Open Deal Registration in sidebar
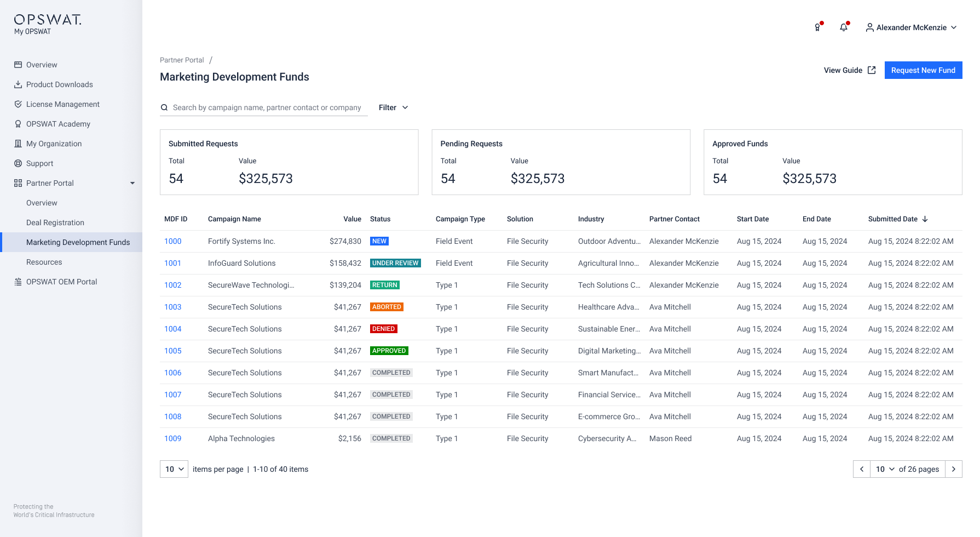 tap(55, 222)
